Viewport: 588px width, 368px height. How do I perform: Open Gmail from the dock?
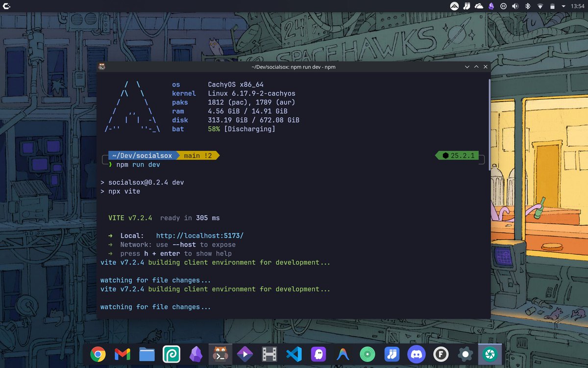[x=122, y=353]
